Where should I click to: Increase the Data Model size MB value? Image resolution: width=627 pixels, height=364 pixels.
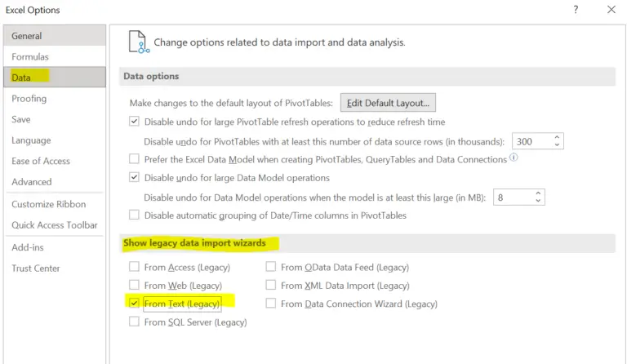[x=538, y=193]
